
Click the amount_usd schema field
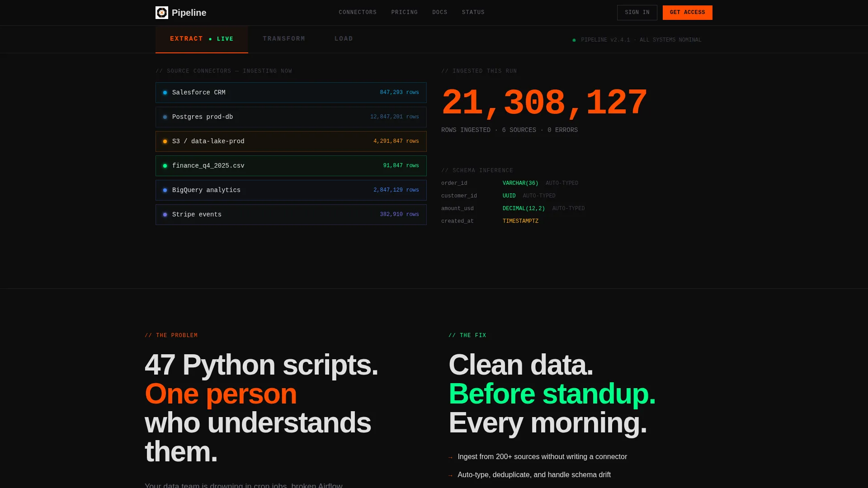pyautogui.click(x=458, y=209)
